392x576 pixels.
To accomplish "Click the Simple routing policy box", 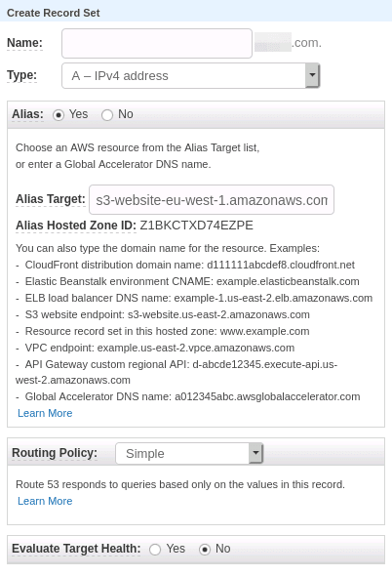I will [189, 453].
